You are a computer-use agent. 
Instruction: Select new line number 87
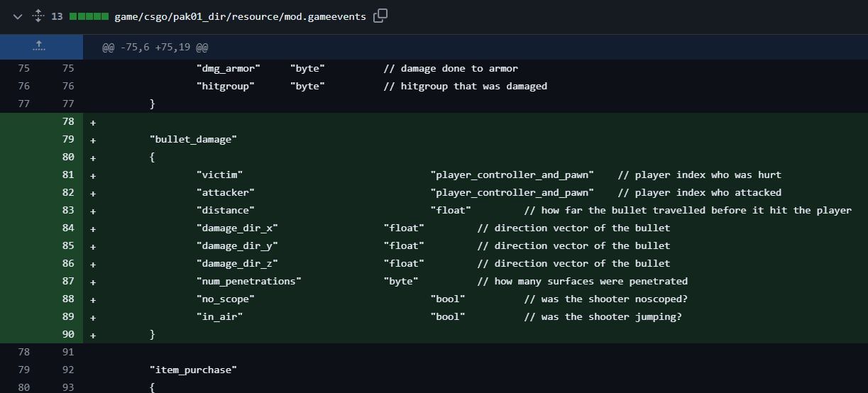point(68,281)
